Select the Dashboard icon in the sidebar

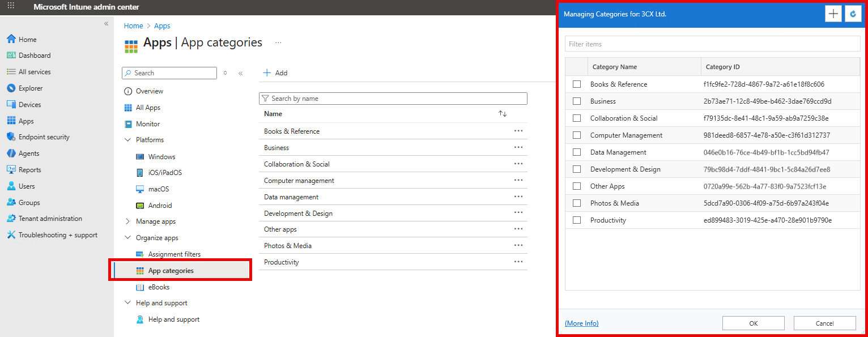(12, 55)
